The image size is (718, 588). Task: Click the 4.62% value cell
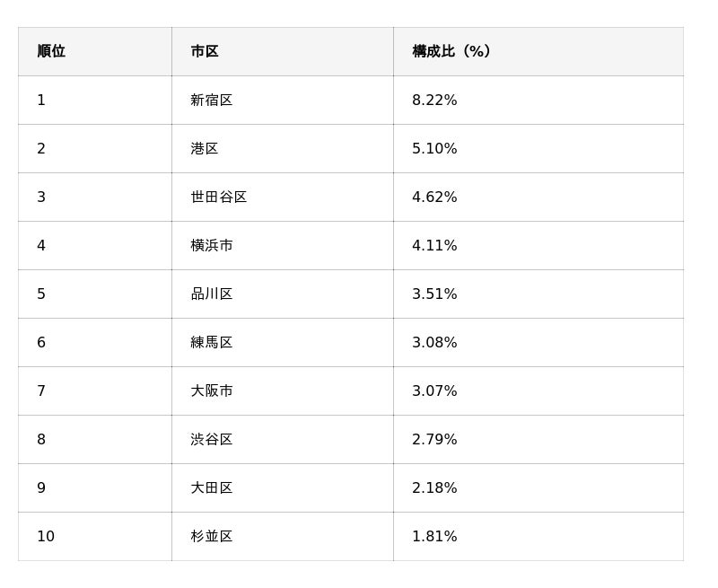point(434,197)
